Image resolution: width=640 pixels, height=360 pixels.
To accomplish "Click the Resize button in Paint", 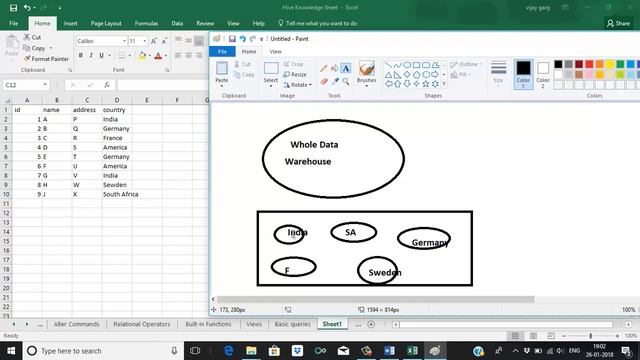I will [295, 74].
